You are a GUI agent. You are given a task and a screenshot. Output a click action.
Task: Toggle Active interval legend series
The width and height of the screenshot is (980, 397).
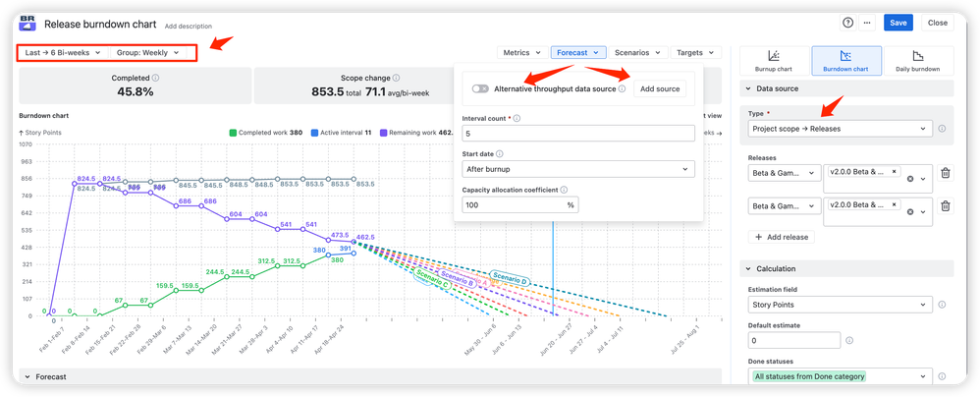click(x=342, y=133)
